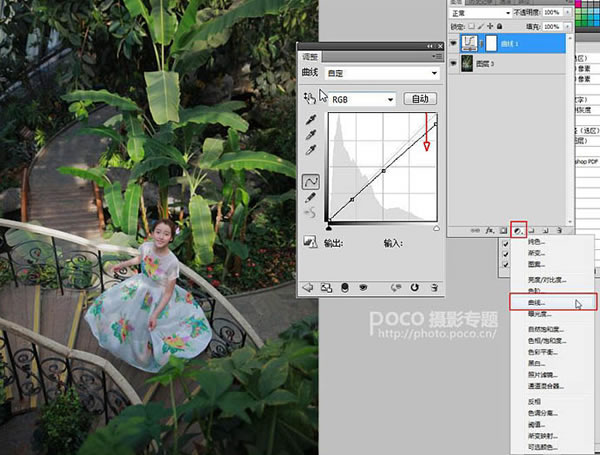
Task: Open fill 100% slider arrow
Action: [x=567, y=27]
